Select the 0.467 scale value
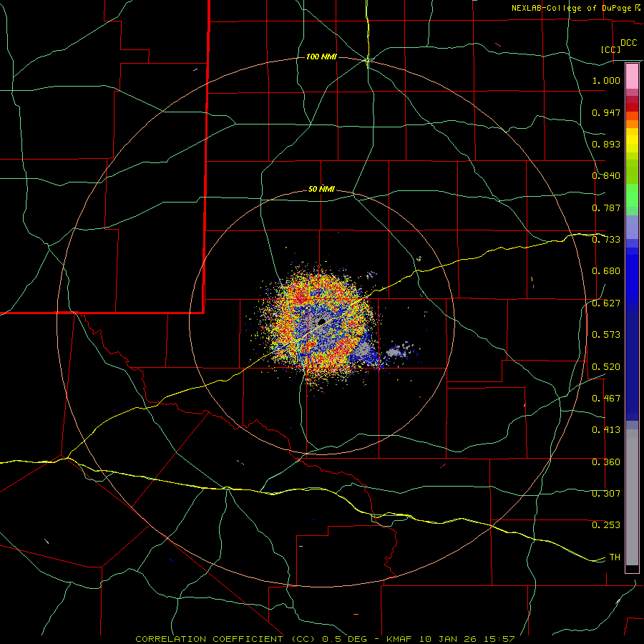 click(x=606, y=399)
